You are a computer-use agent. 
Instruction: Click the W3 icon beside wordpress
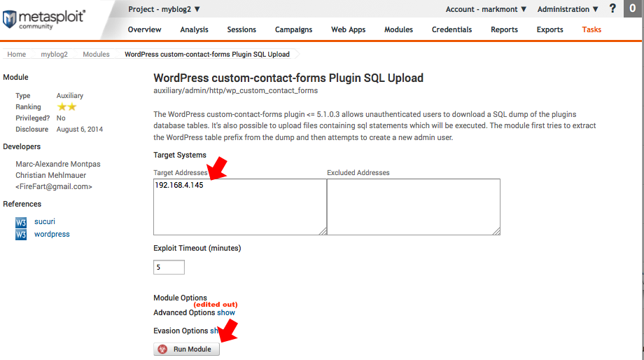[20, 235]
